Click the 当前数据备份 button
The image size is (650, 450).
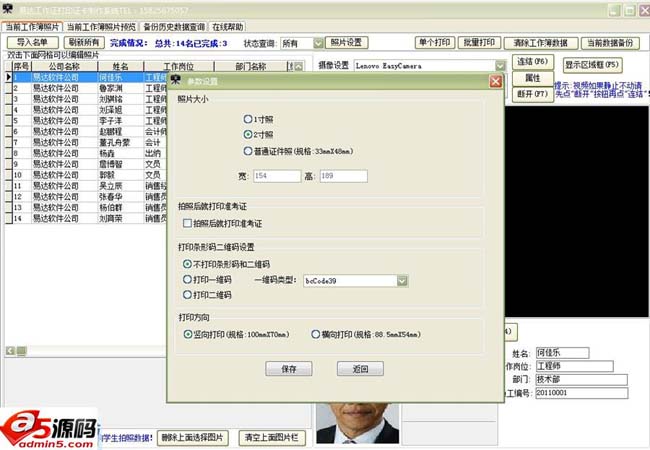(610, 43)
